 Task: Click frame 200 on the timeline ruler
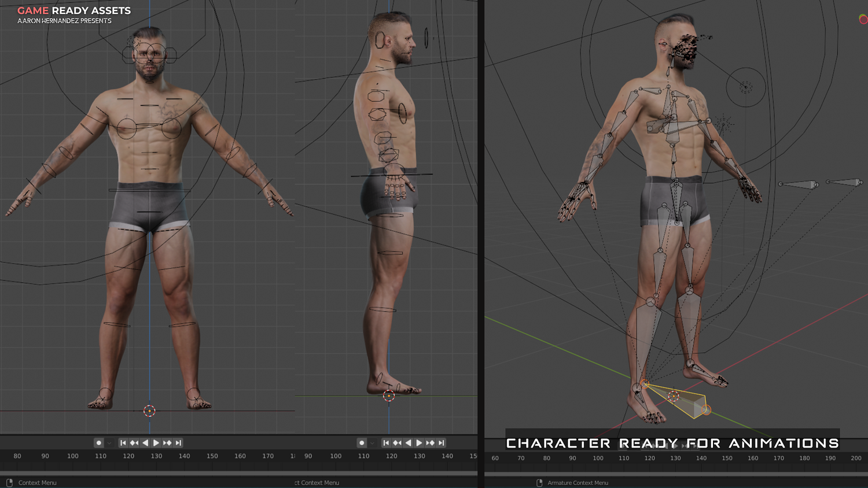856,458
